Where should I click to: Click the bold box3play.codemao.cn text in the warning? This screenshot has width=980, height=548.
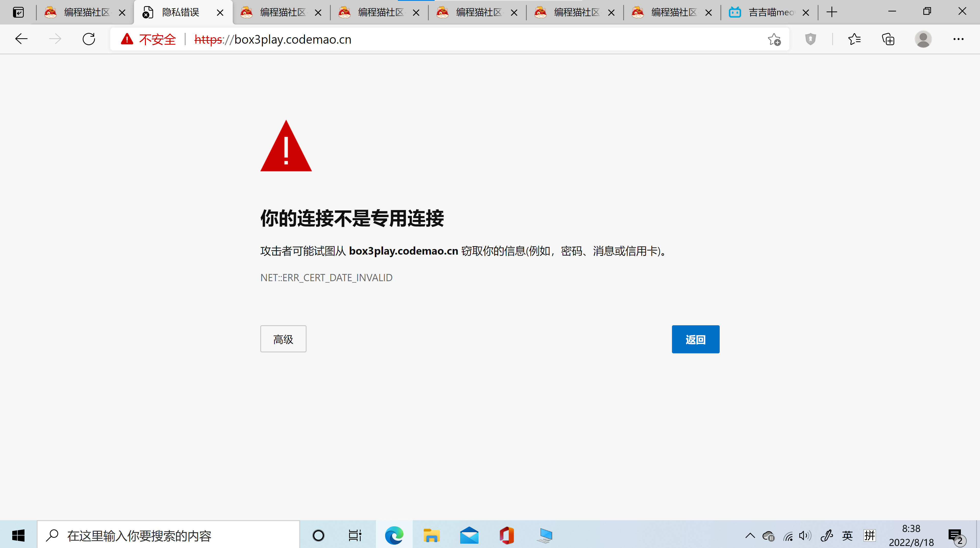pyautogui.click(x=404, y=251)
